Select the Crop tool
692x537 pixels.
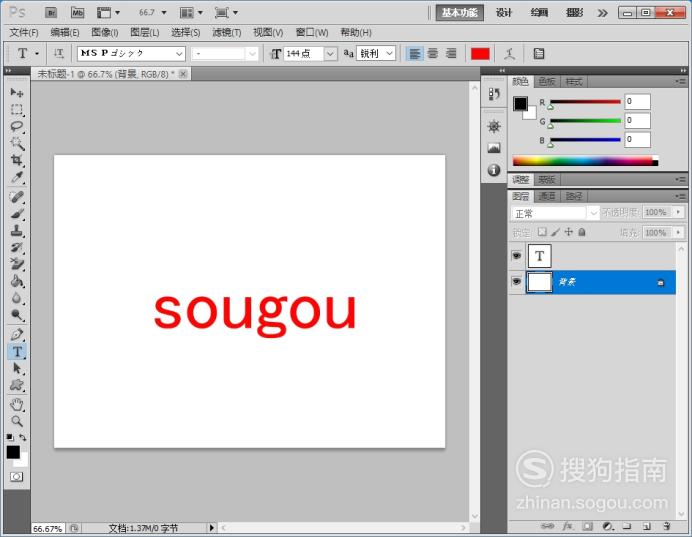(x=17, y=160)
